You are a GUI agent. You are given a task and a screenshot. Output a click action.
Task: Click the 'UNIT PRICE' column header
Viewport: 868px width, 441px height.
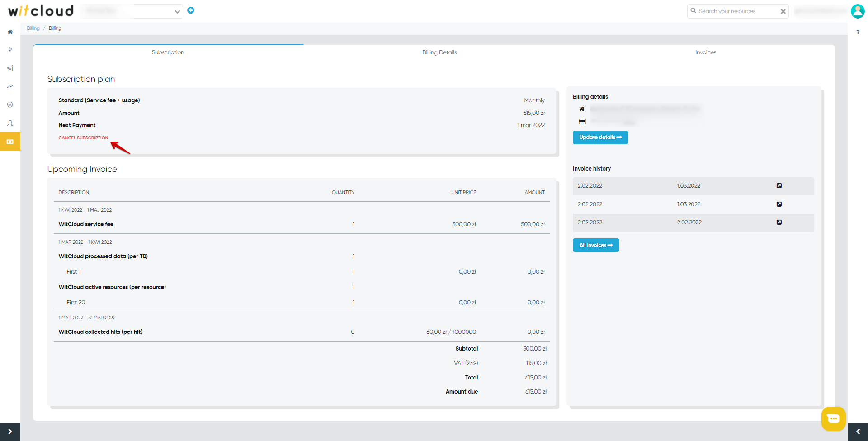click(x=463, y=193)
